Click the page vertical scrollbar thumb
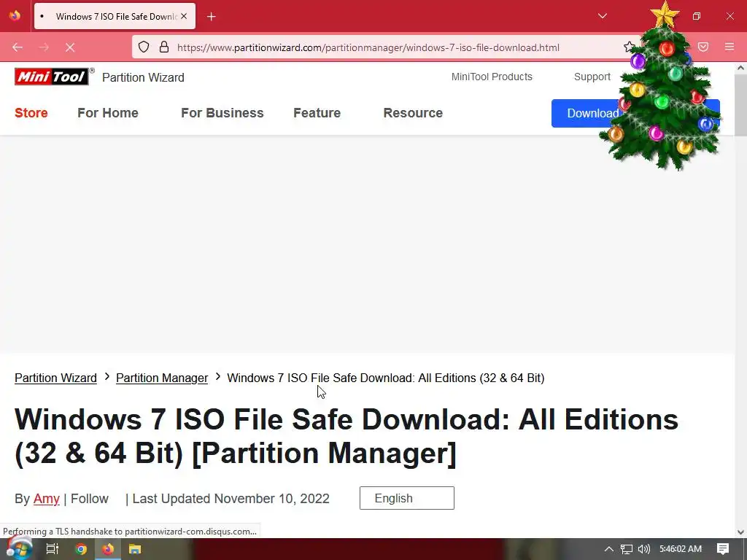Image resolution: width=747 pixels, height=560 pixels. (x=740, y=105)
